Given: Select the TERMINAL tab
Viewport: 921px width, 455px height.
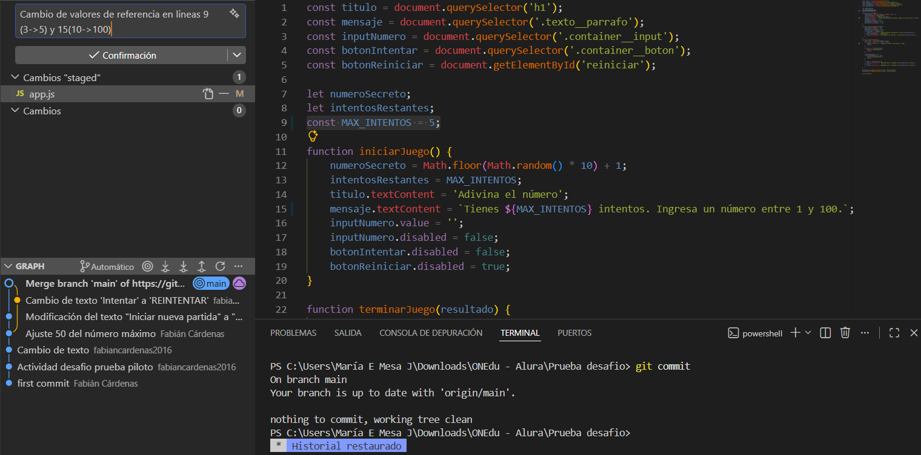Looking at the screenshot, I should (x=520, y=333).
